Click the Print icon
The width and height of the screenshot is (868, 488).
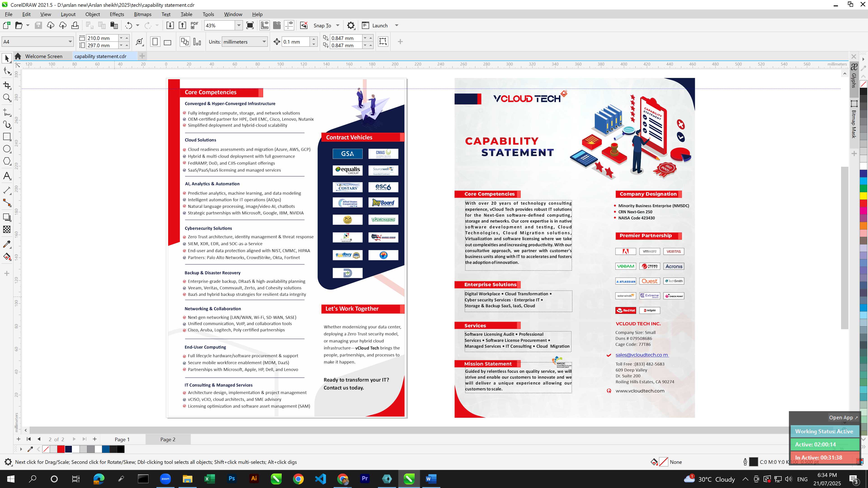click(x=75, y=26)
